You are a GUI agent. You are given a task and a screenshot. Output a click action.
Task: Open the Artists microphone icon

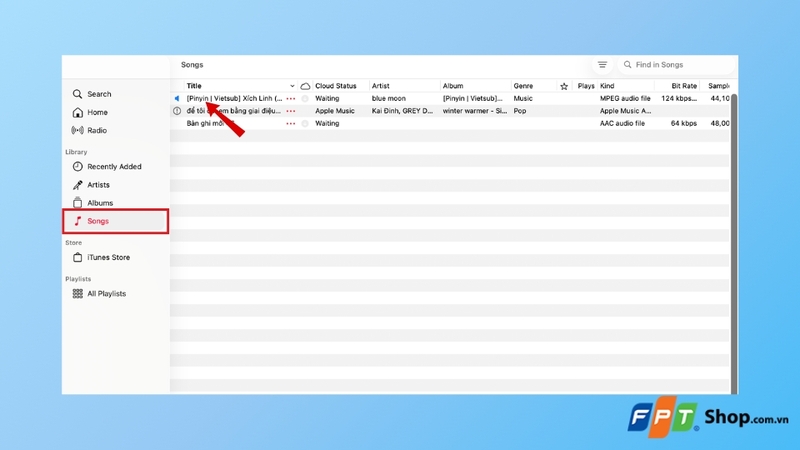[77, 185]
